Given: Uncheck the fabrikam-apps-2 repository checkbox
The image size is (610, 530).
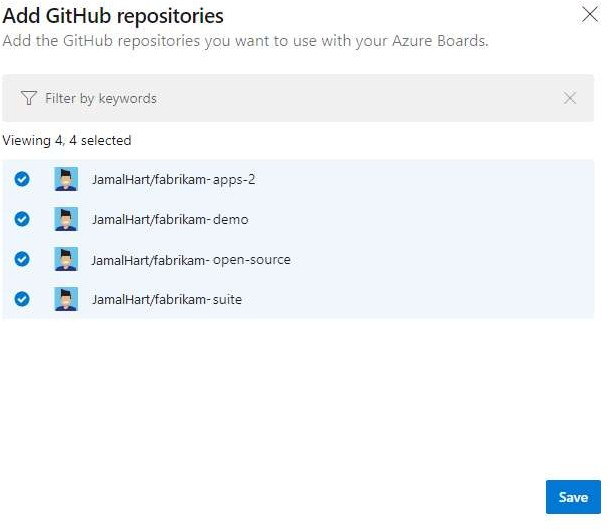Looking at the screenshot, I should (x=22, y=179).
